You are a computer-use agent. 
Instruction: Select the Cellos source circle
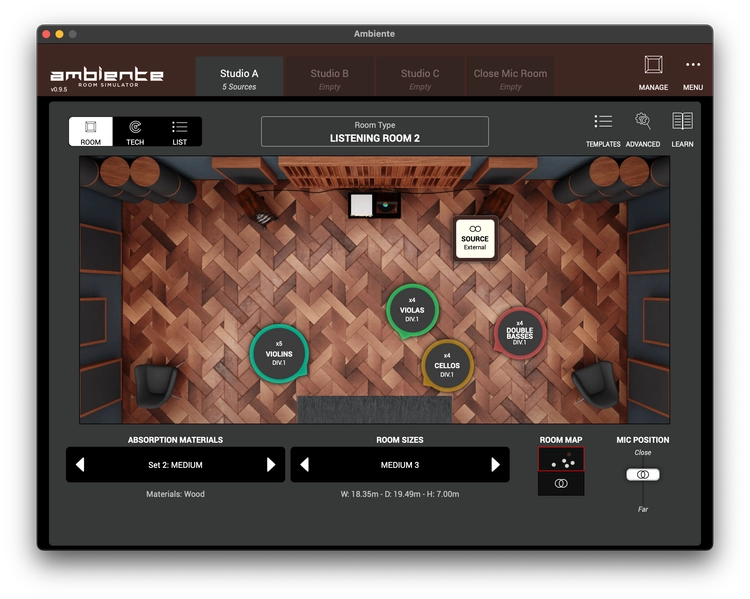[447, 366]
